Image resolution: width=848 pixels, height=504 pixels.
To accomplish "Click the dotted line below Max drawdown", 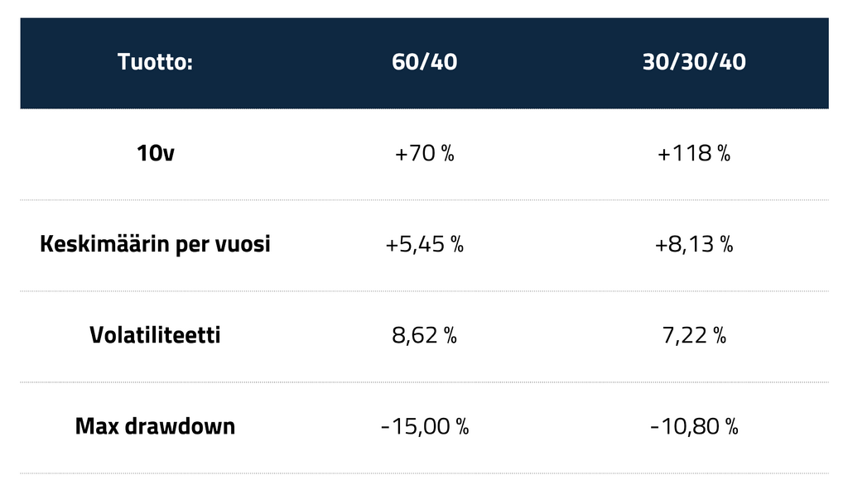I will [424, 473].
